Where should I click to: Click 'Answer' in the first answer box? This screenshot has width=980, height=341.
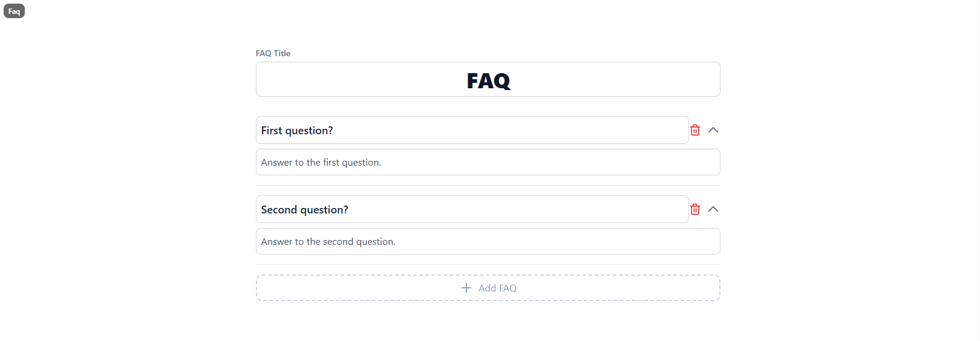point(276,163)
